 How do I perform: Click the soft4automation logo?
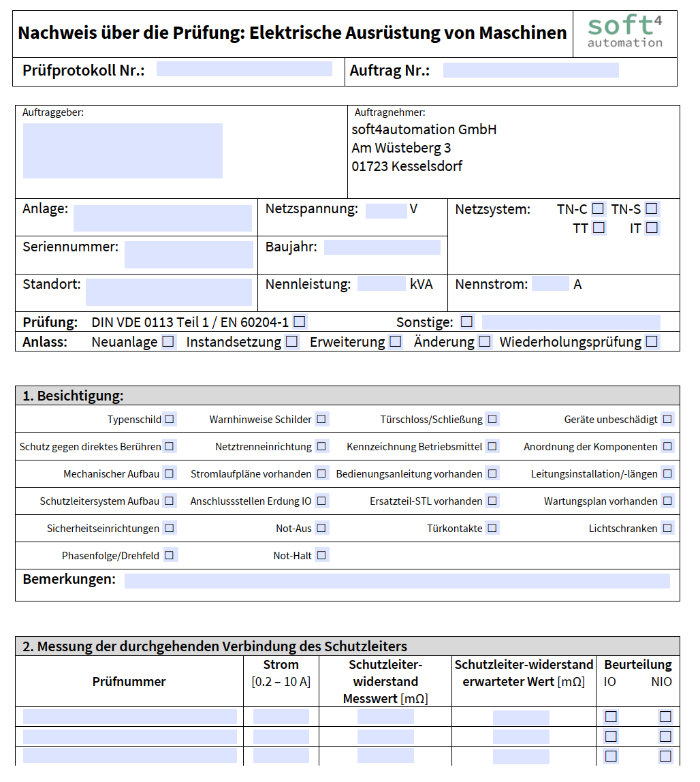pos(624,33)
